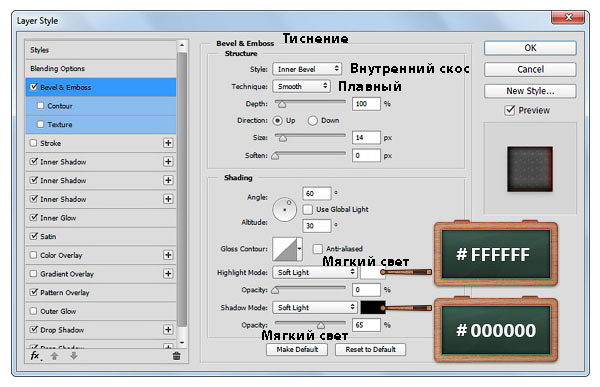This screenshot has height=387, width=600.
Task: Click the Size slider handle
Action: 283,138
